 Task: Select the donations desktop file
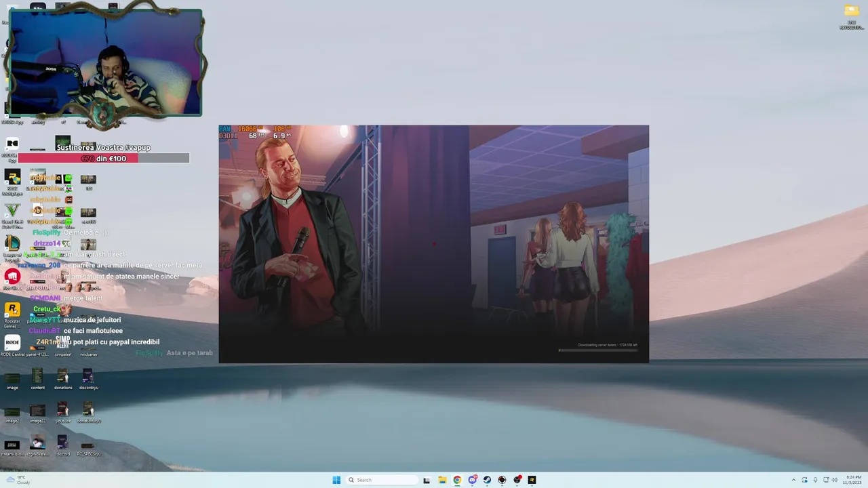[63, 380]
